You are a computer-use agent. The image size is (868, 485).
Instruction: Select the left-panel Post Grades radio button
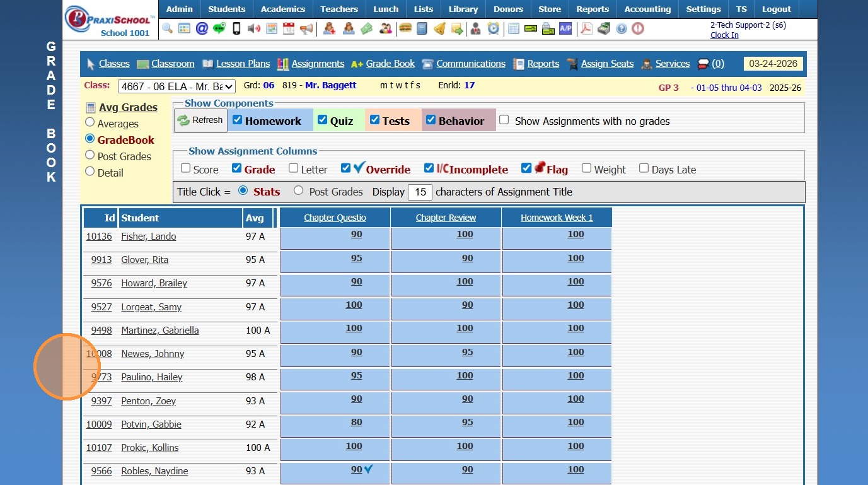(90, 155)
